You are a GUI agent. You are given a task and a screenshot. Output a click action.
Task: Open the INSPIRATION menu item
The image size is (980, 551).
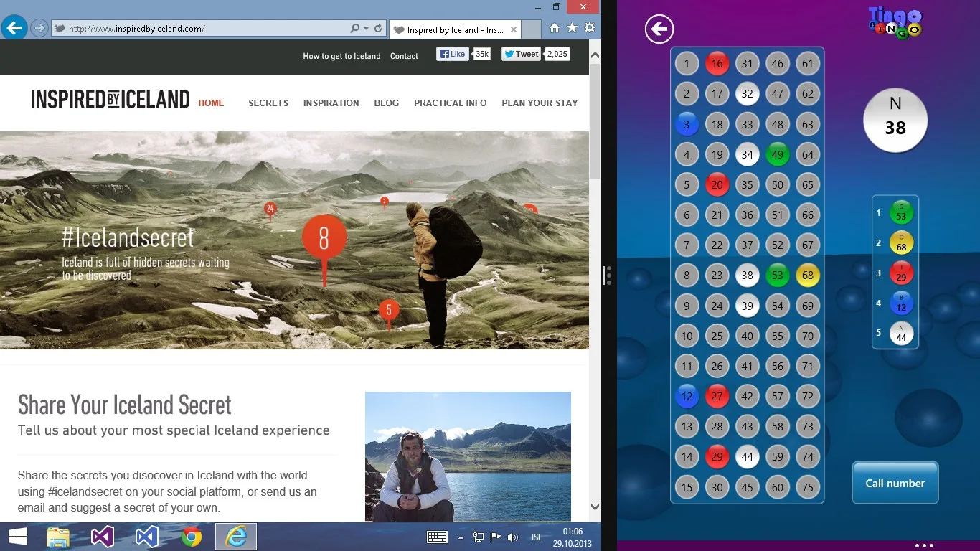coord(331,103)
